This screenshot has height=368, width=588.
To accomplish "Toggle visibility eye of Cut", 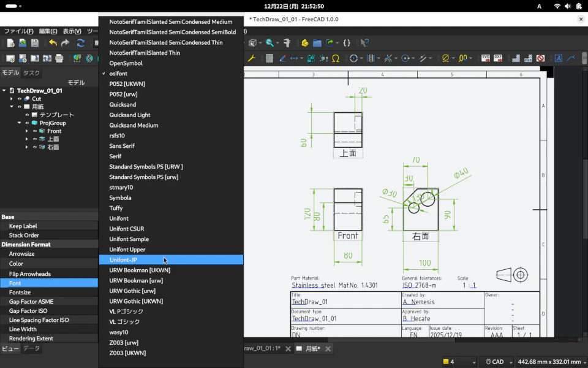I will 20,99.
